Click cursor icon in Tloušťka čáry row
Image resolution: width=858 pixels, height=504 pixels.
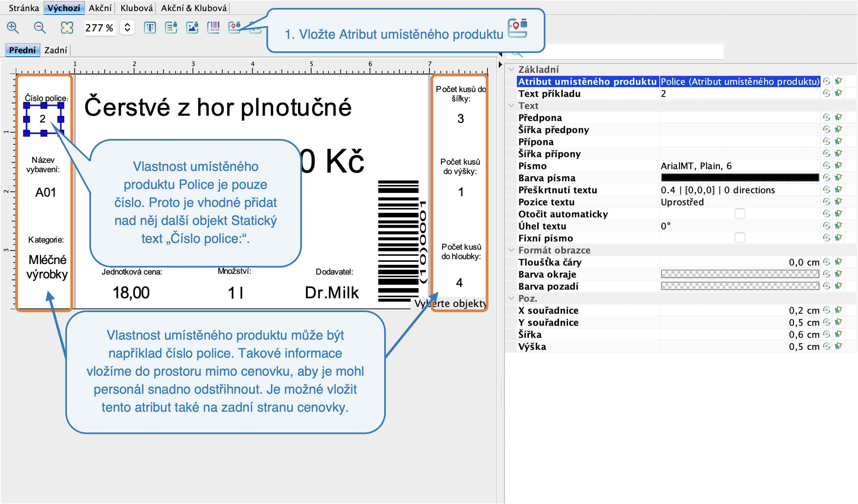click(x=839, y=262)
